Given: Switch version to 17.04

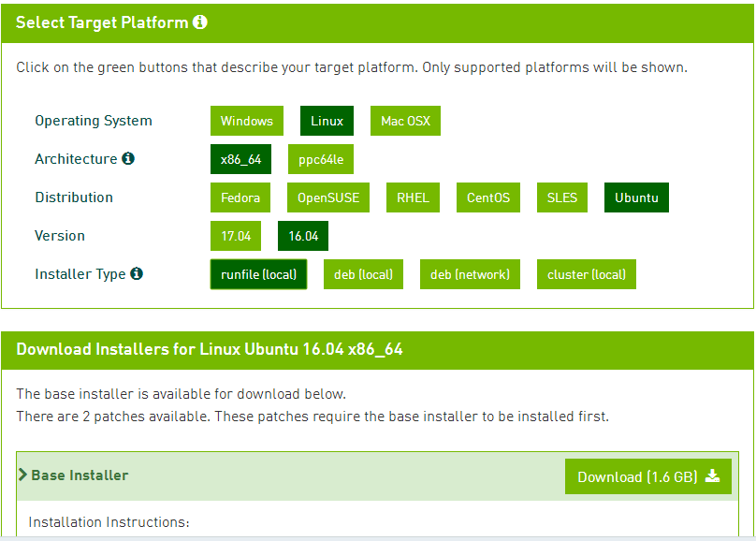Looking at the screenshot, I should pyautogui.click(x=236, y=236).
